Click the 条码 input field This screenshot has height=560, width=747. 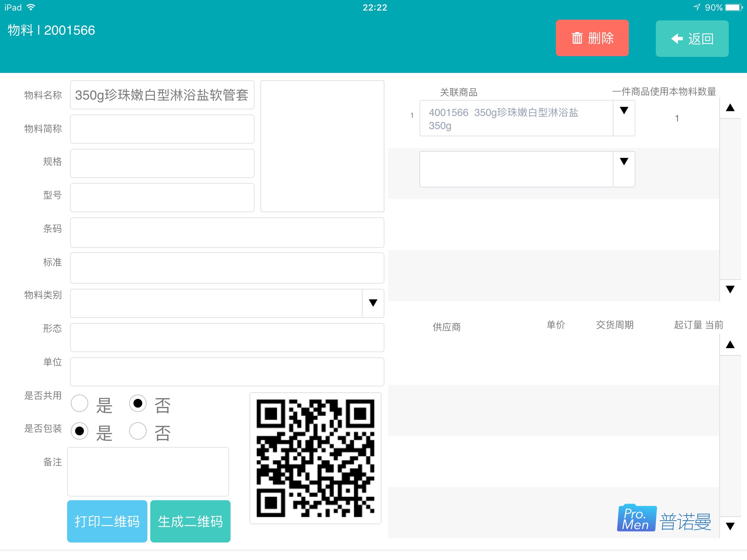[227, 233]
